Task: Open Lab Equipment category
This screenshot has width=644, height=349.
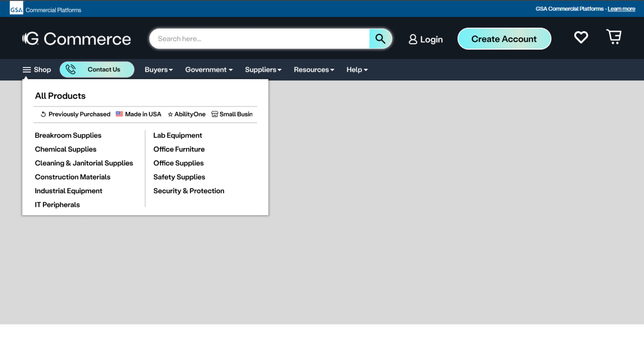Action: pos(177,136)
